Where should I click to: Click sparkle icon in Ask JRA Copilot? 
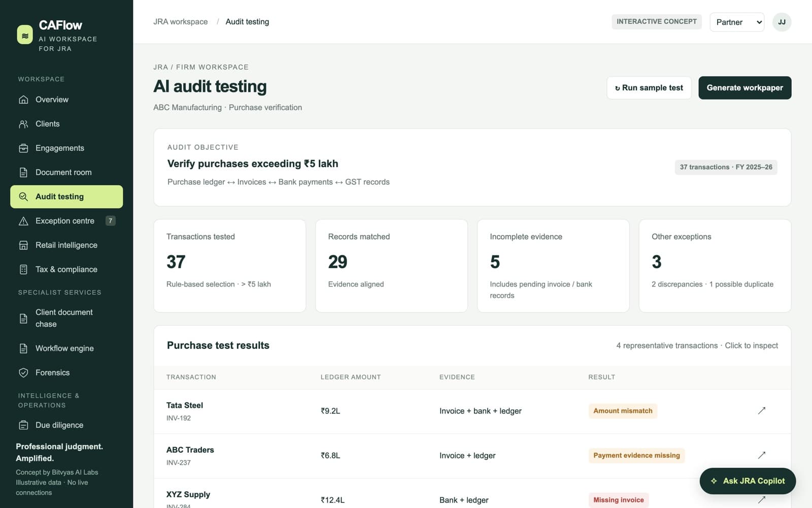pos(714,481)
